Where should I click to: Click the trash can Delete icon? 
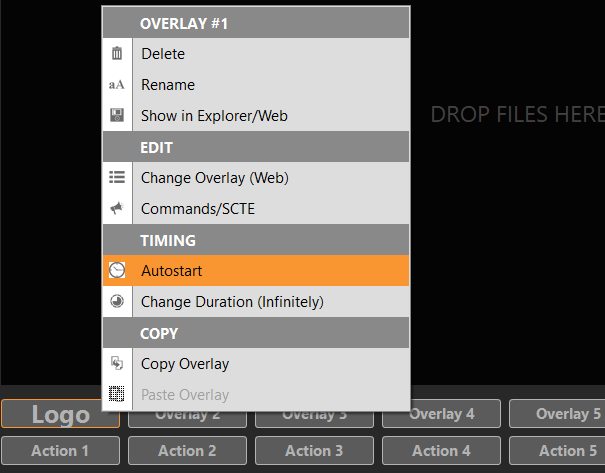pos(117,54)
